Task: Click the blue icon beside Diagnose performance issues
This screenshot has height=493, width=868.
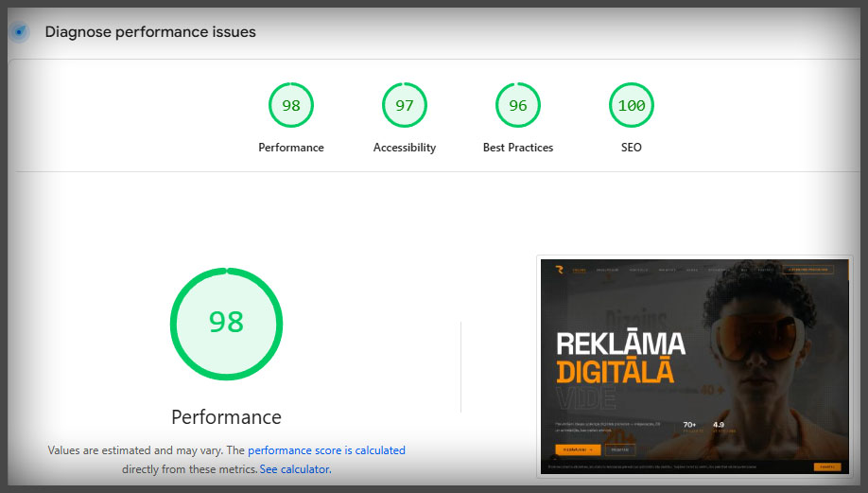Action: tap(19, 32)
